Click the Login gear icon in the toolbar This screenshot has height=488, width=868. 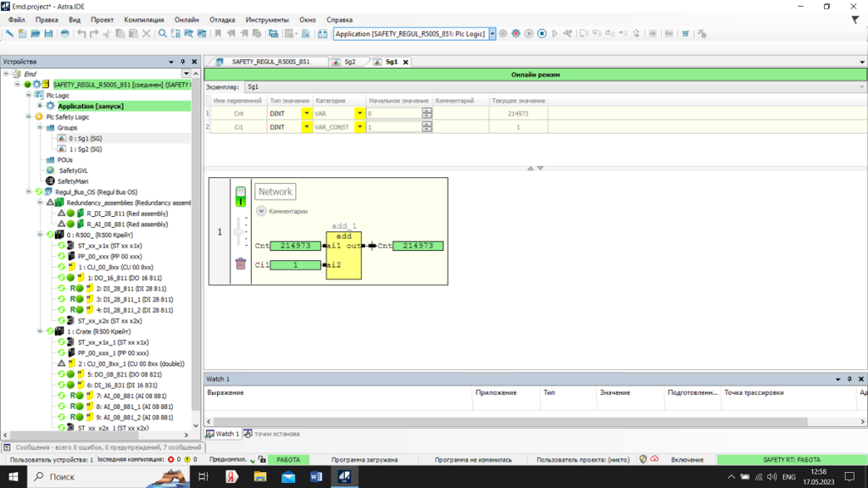click(x=503, y=34)
